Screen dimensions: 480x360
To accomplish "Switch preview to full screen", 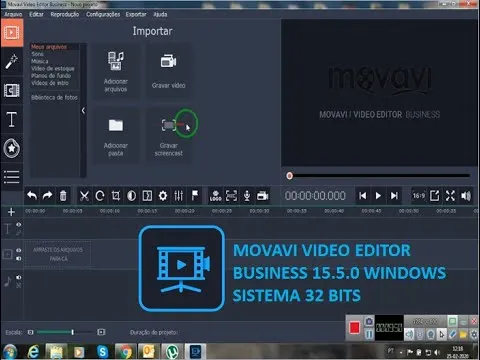I will 450,196.
